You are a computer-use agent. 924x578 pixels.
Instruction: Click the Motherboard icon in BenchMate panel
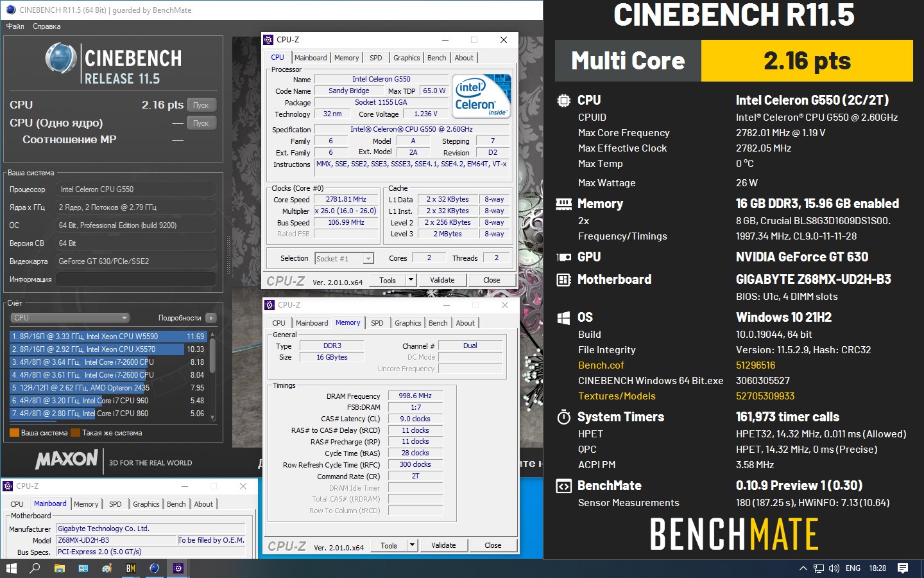[x=563, y=279]
